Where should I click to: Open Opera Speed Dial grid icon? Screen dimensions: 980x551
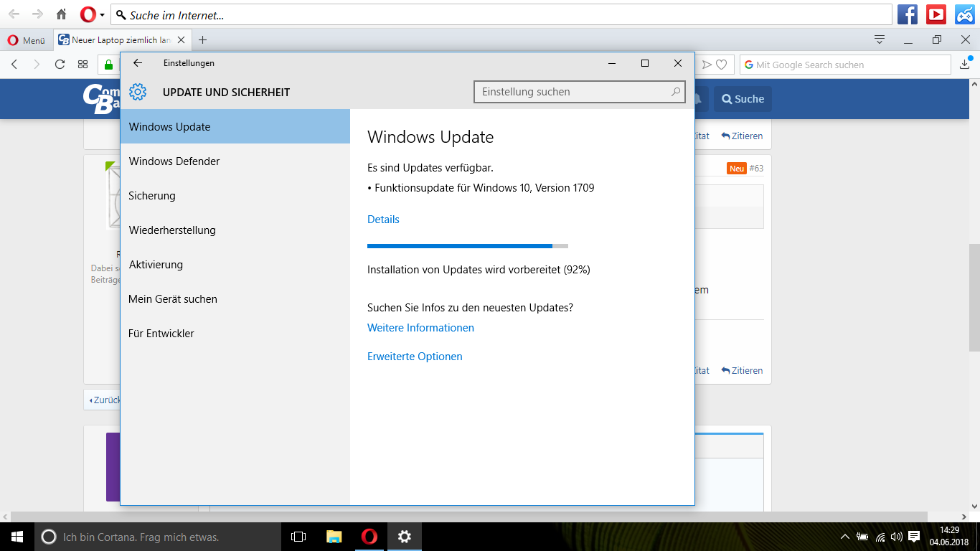83,65
